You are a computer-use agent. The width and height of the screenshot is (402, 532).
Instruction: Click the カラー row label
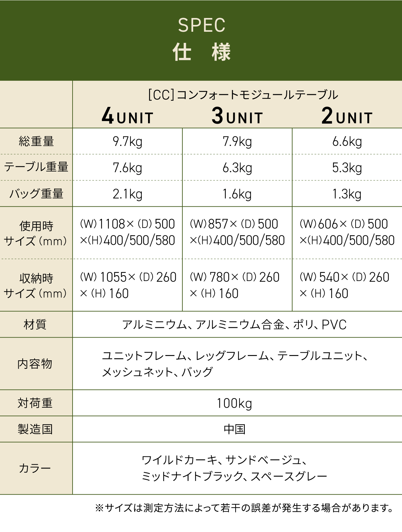click(35, 469)
